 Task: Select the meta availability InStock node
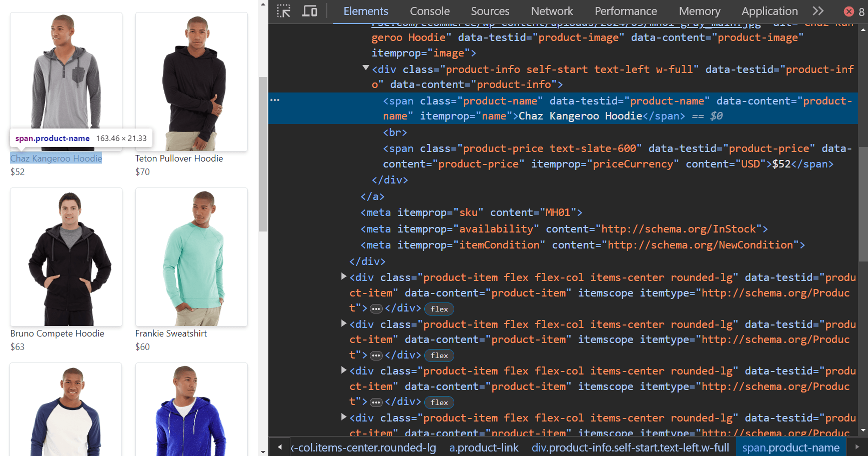point(564,229)
